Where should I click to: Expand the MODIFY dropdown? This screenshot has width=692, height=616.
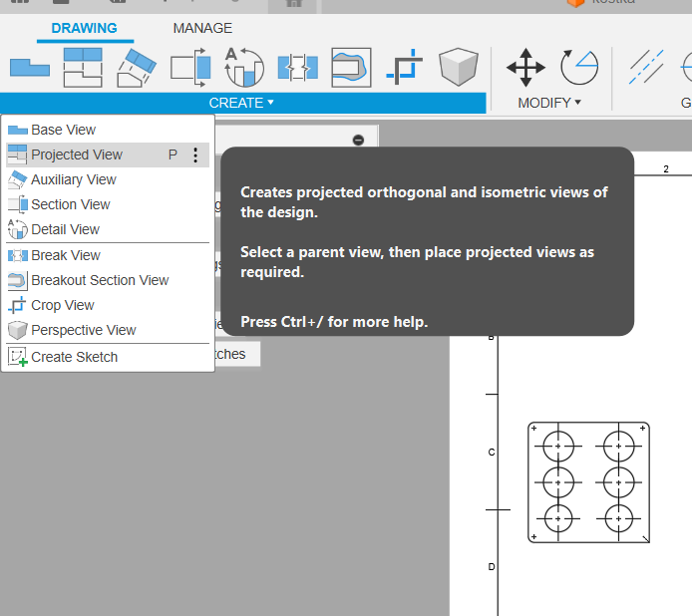coord(549,103)
